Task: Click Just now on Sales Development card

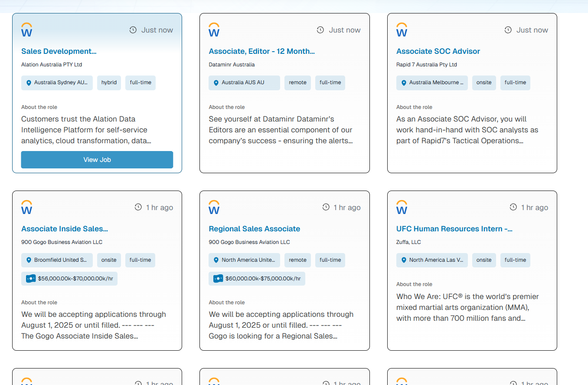Action: 157,30
